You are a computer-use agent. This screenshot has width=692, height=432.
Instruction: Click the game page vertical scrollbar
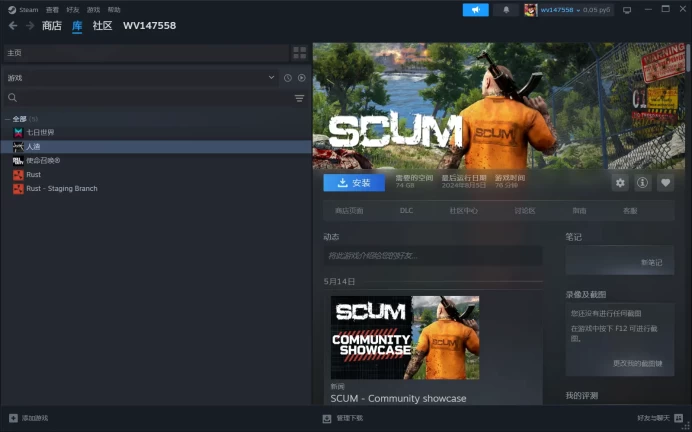pyautogui.click(x=688, y=57)
